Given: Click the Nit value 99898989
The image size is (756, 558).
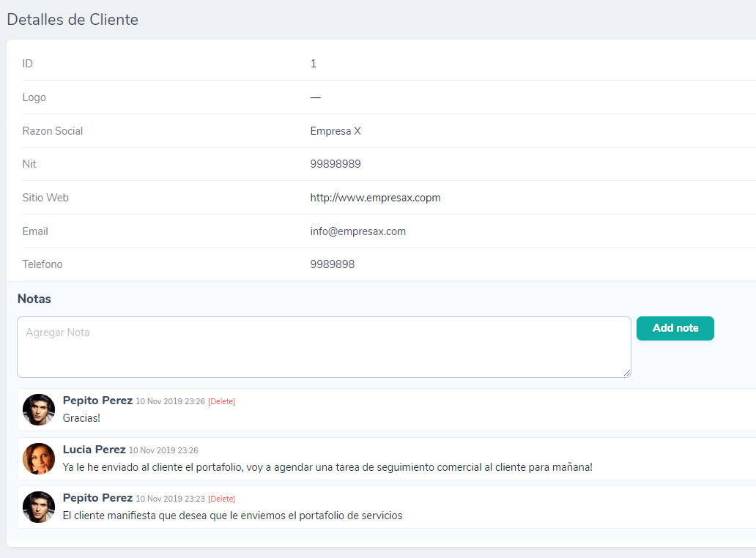Looking at the screenshot, I should [x=335, y=164].
